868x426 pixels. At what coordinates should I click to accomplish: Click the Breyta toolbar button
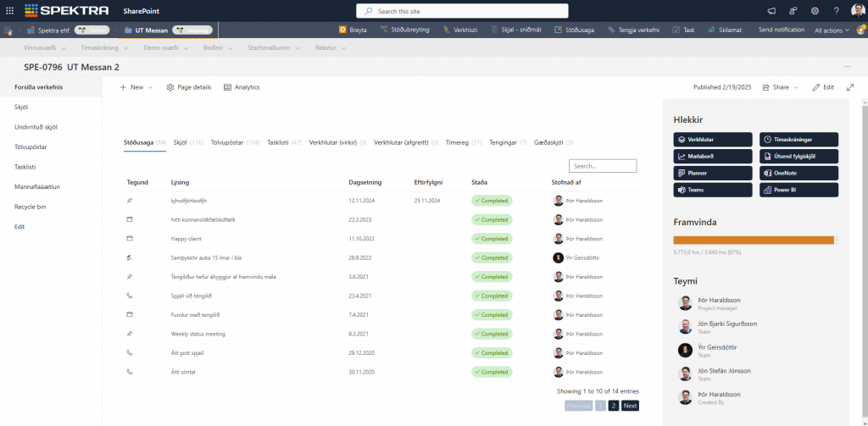click(x=353, y=30)
